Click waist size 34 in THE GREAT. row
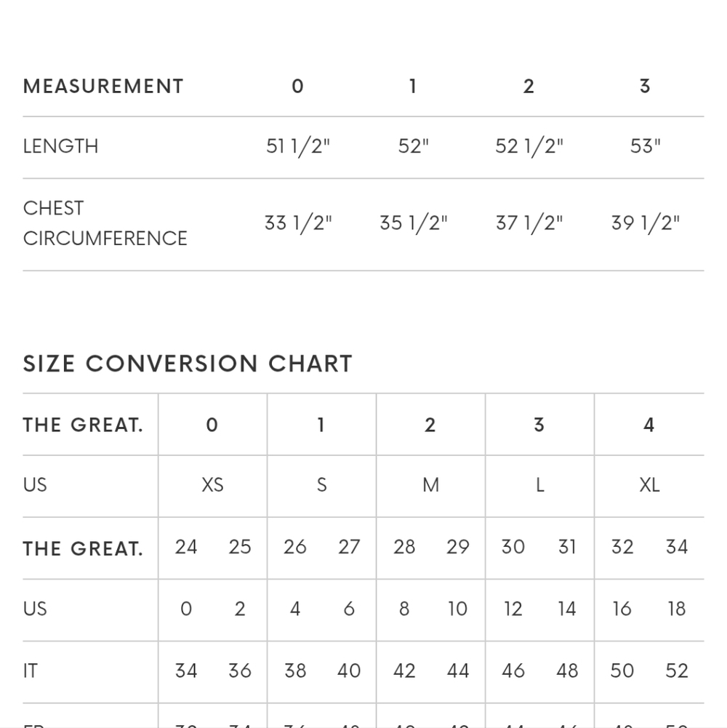727x728 pixels. [x=676, y=547]
